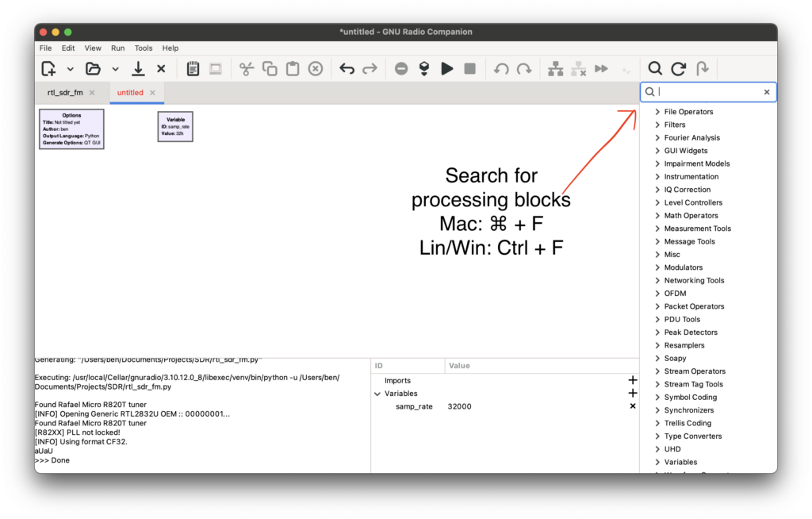
Task: Close the untitled tab
Action: 154,93
